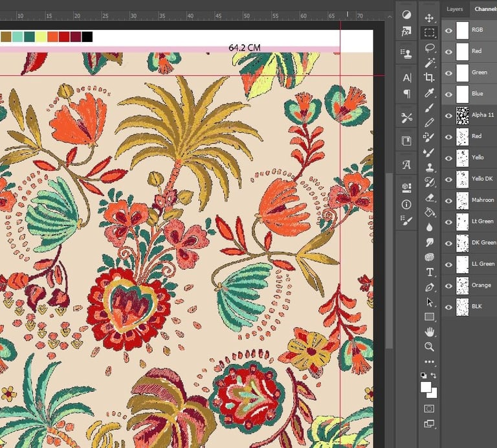497x448 pixels.
Task: Select the Blur droplet tool
Action: 429,227
